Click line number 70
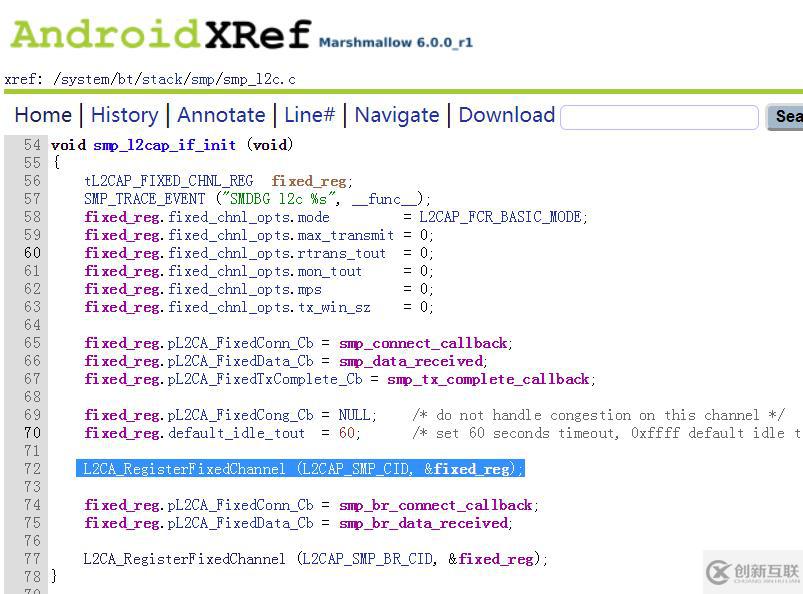The height and width of the screenshot is (594, 803). tap(32, 433)
